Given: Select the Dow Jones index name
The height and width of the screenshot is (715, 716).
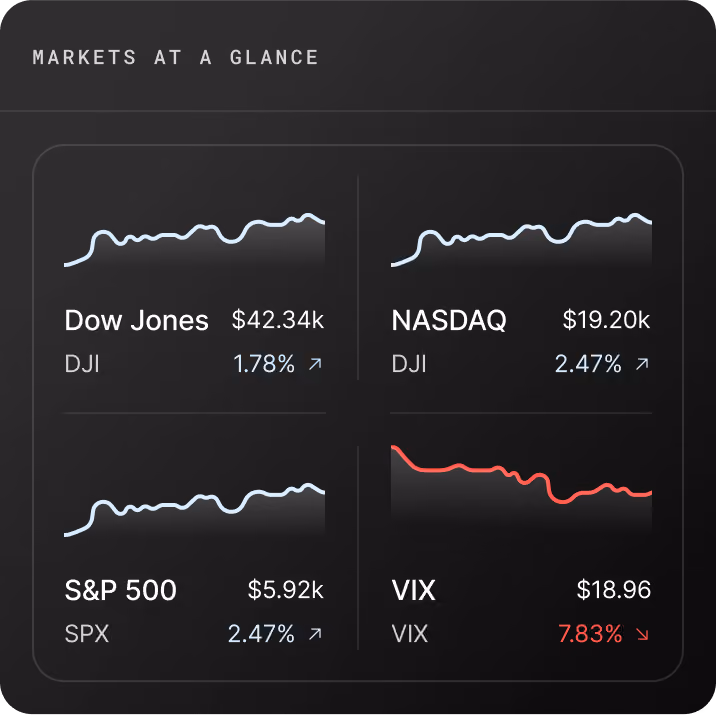Looking at the screenshot, I should pos(136,320).
